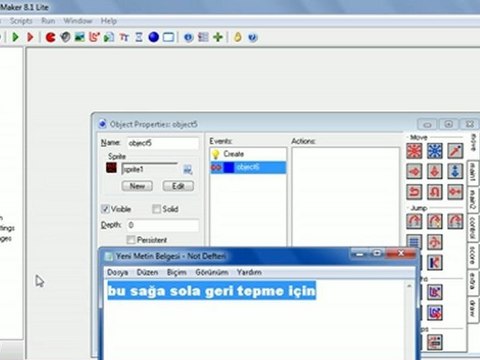Click the sprite1 sprite name field
480x360 pixels.
150,169
